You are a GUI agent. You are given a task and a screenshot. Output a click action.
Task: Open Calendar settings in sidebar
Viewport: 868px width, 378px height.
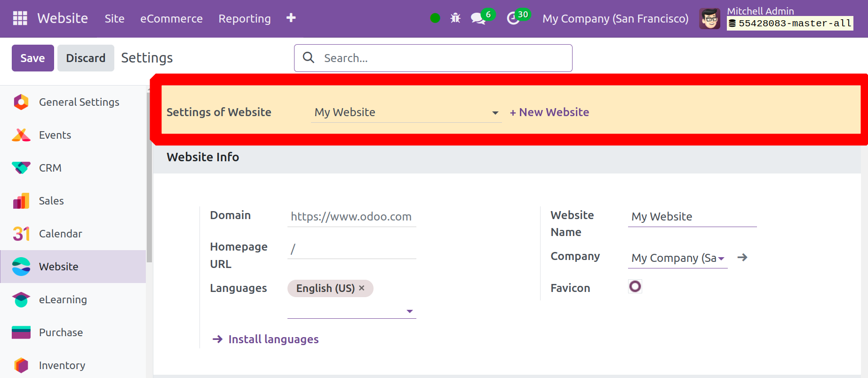click(60, 234)
